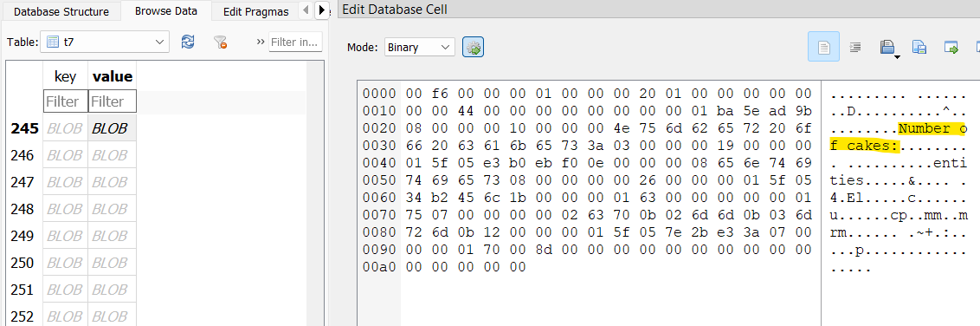
Task: Click the indent/format text icon
Action: coord(855,47)
